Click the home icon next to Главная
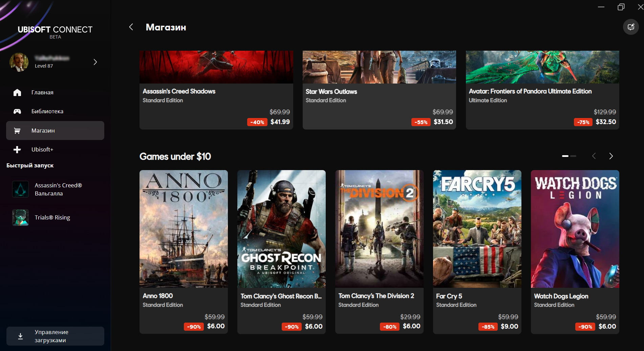The height and width of the screenshot is (351, 644). point(17,92)
